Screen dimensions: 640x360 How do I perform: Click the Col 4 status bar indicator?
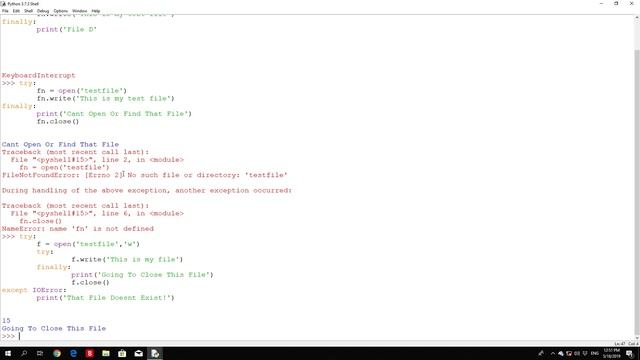(x=633, y=344)
